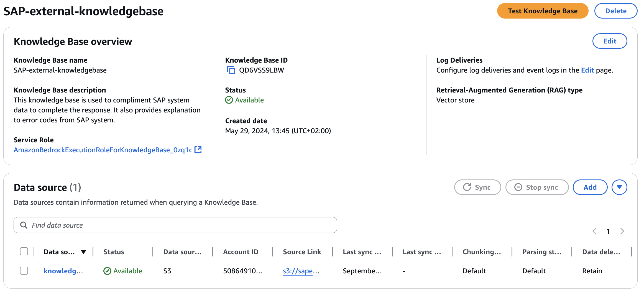Open the s3://sape source link

(298, 271)
